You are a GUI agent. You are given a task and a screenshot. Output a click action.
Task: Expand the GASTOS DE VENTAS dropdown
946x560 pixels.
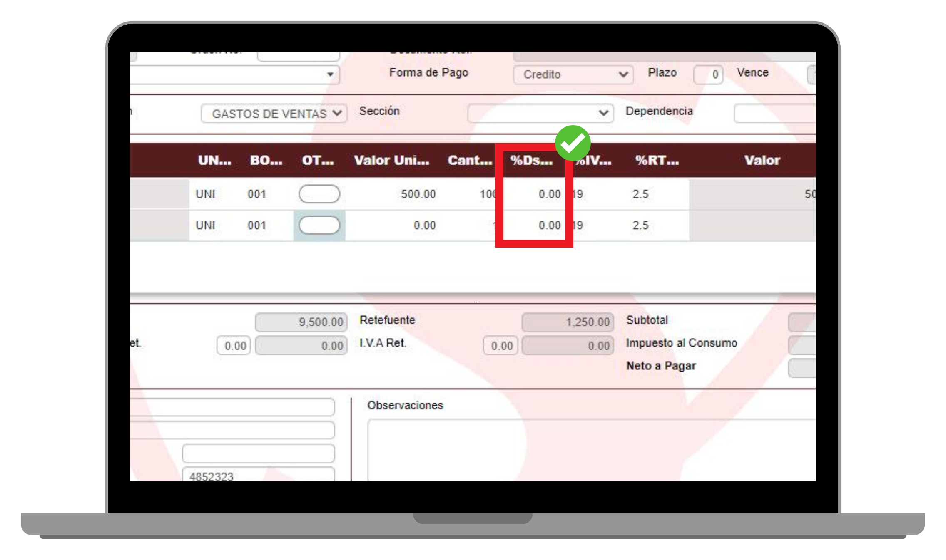point(274,114)
